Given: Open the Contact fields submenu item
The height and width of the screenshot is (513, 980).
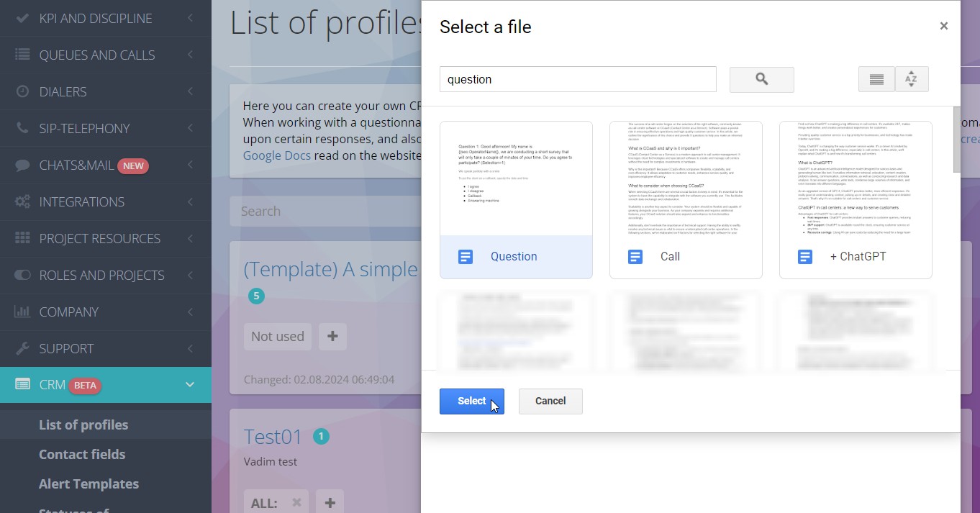Looking at the screenshot, I should (x=82, y=454).
